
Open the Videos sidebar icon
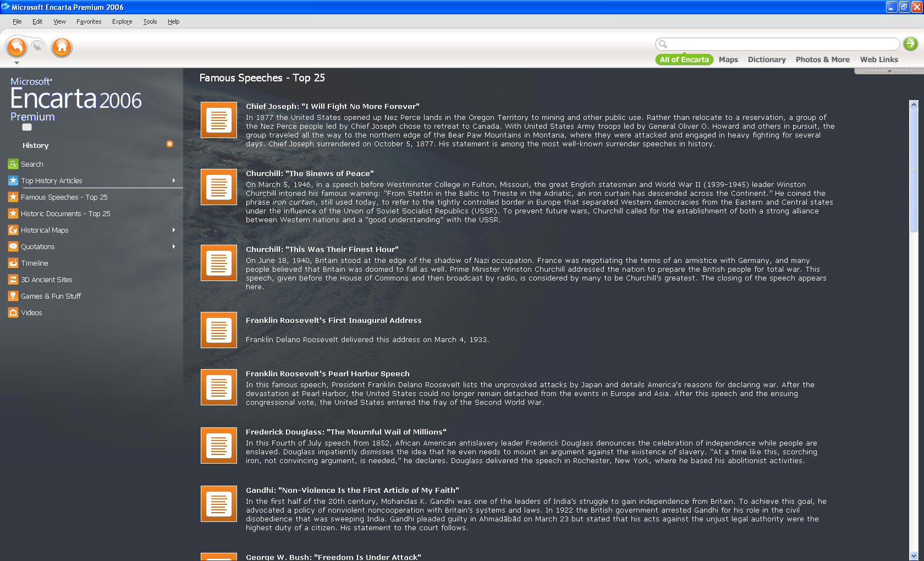pyautogui.click(x=13, y=312)
